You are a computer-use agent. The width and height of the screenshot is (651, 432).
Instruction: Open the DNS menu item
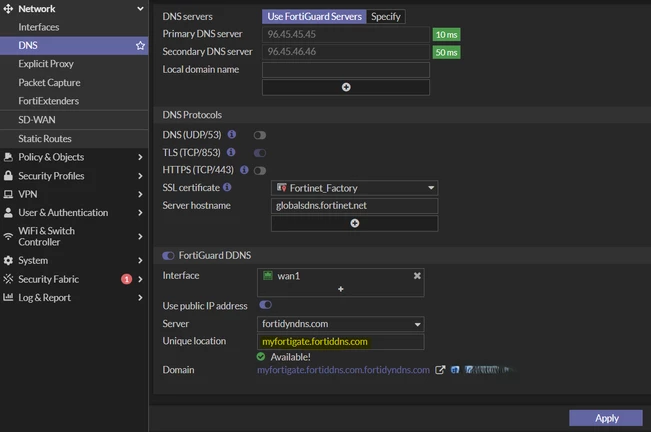[x=74, y=46]
